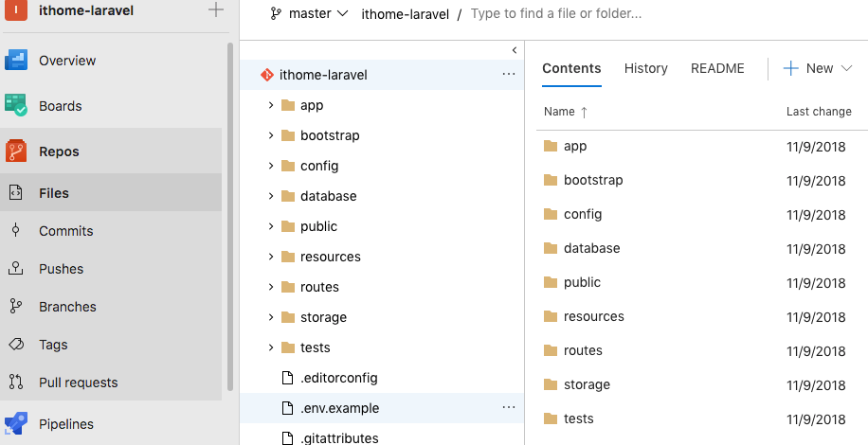Image resolution: width=868 pixels, height=445 pixels.
Task: Open the Pipelines section icon
Action: tap(16, 424)
